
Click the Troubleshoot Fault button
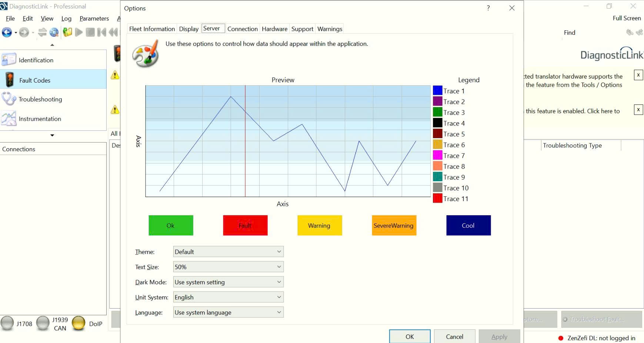(x=601, y=319)
